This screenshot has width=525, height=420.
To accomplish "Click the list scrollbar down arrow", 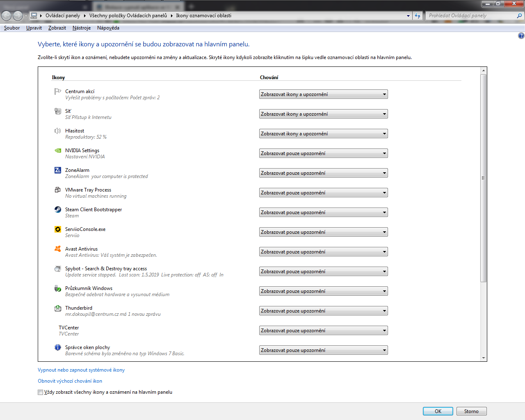I will click(x=484, y=358).
